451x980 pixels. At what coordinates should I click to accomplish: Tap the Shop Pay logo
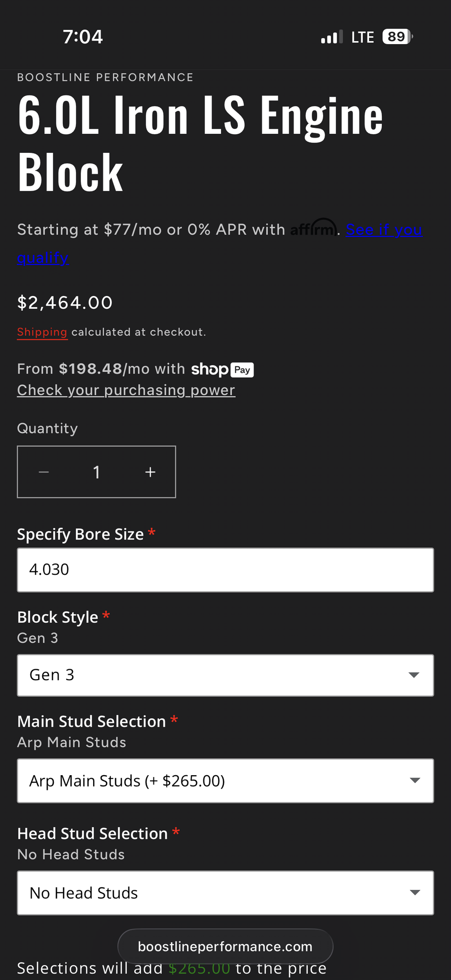[x=222, y=369]
